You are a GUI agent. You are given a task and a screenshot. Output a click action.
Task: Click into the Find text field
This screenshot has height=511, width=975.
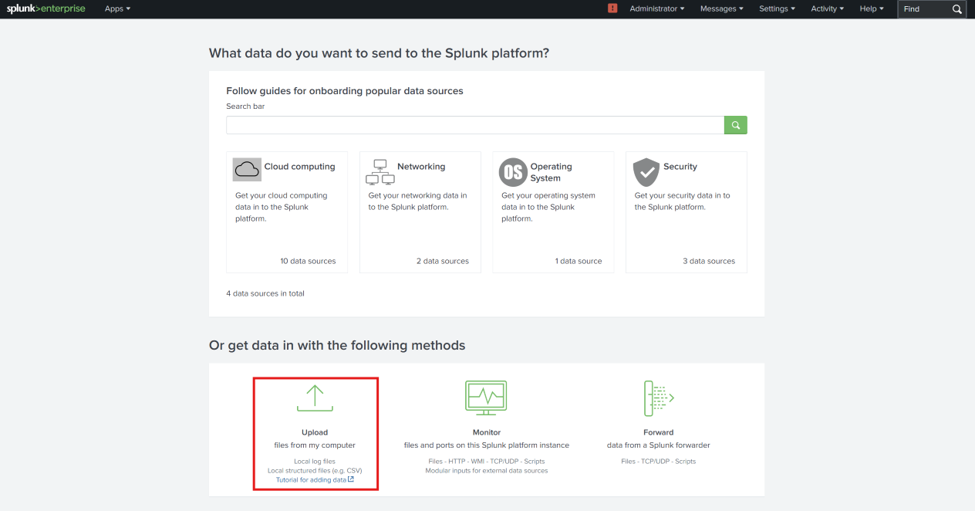925,9
